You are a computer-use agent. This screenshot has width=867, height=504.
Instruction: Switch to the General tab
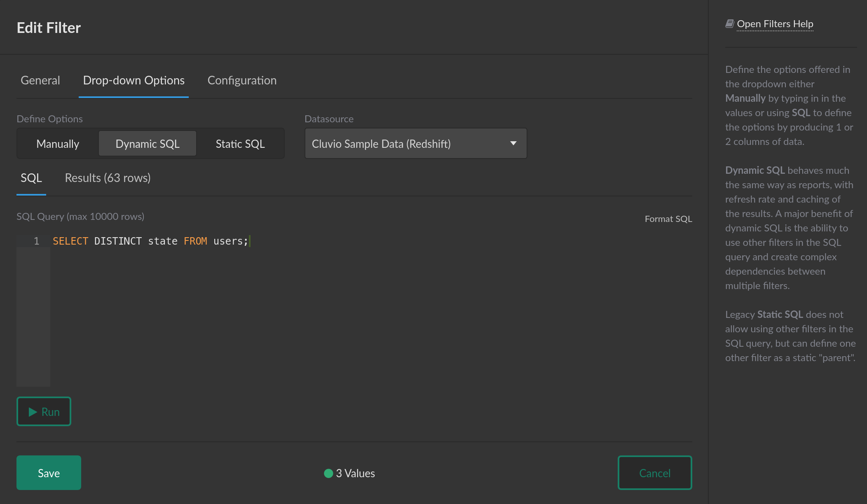pos(40,80)
